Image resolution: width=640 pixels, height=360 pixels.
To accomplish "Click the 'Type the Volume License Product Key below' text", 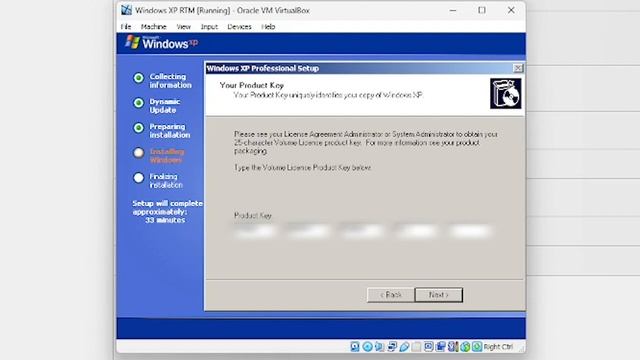I will click(302, 167).
